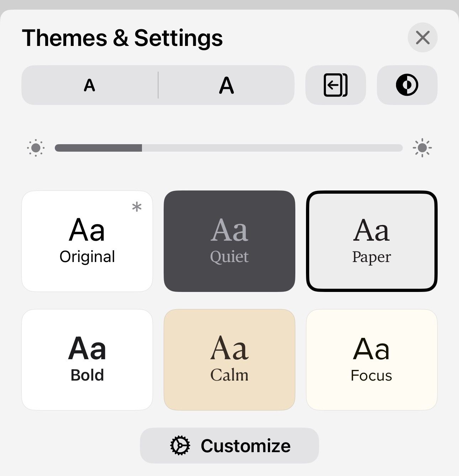Image resolution: width=459 pixels, height=476 pixels.
Task: Click the Themes & Settings title
Action: (x=122, y=38)
